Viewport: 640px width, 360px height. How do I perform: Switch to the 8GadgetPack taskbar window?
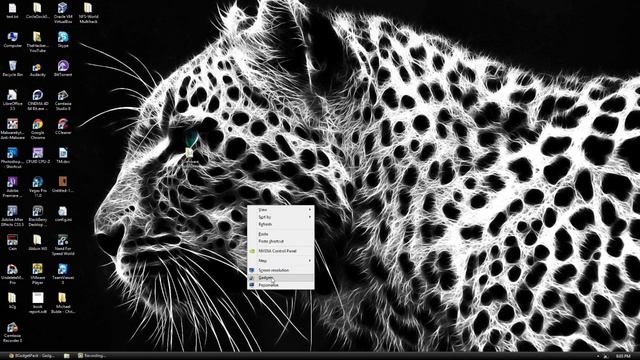pos(31,356)
